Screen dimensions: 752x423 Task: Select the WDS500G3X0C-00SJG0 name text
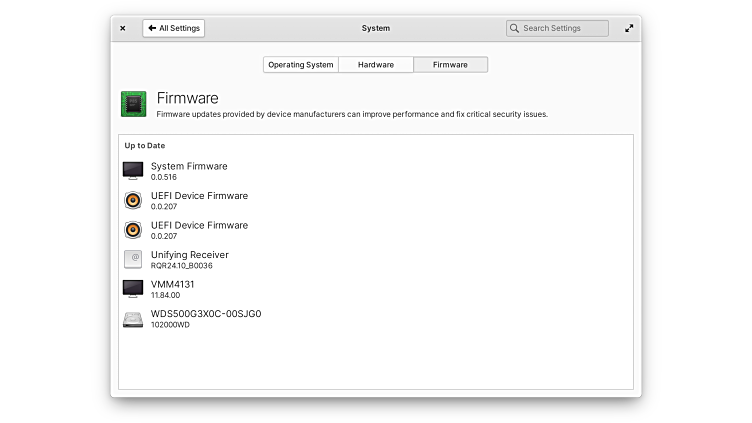[x=206, y=314]
